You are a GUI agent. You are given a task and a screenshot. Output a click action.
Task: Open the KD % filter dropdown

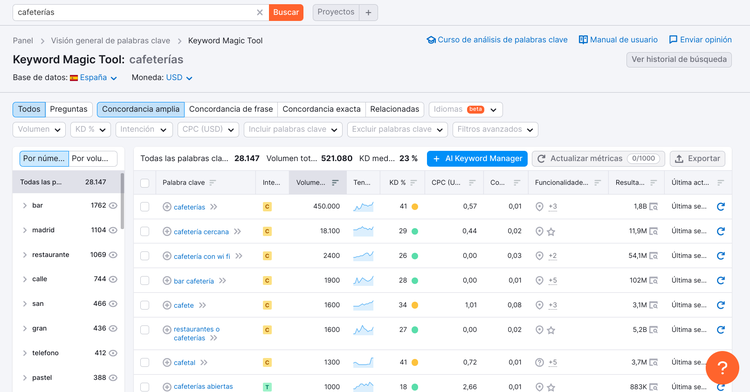[x=90, y=130]
